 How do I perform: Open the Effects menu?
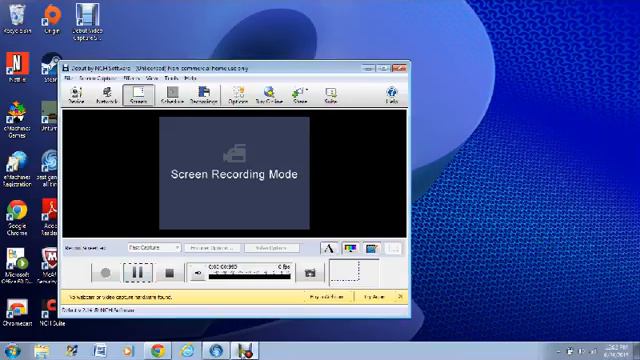click(x=131, y=78)
